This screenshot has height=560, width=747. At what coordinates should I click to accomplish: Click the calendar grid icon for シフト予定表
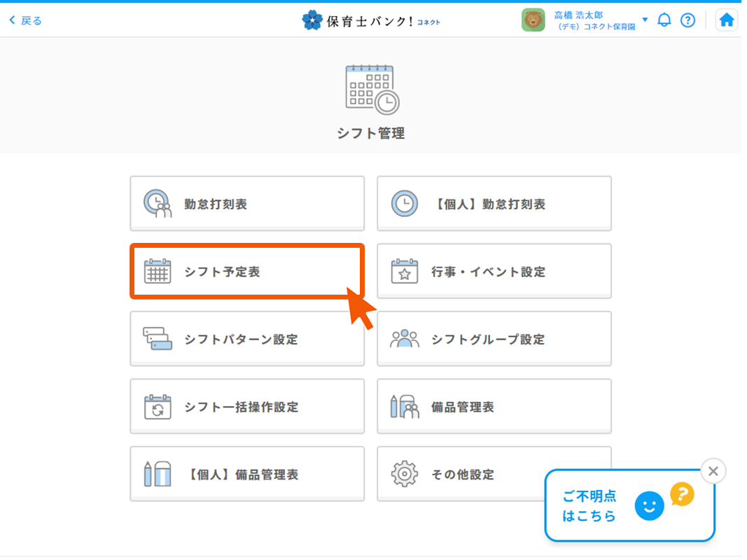(158, 272)
